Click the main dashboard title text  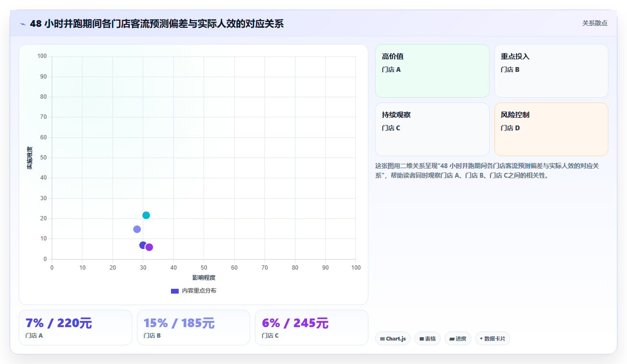(157, 24)
